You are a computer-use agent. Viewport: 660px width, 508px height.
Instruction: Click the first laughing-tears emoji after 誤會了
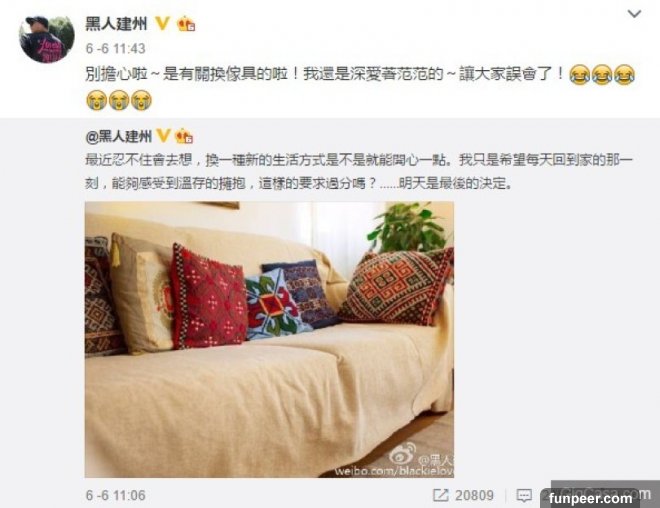pos(580,75)
